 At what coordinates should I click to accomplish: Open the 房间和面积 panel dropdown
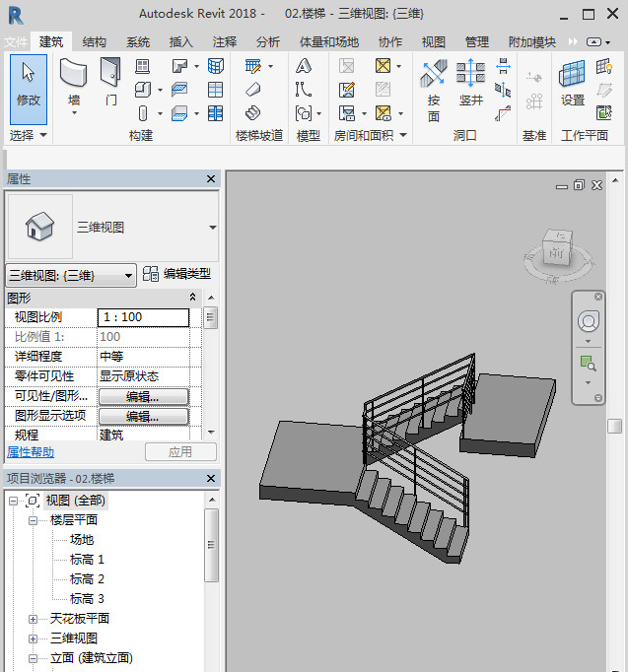coord(403,135)
